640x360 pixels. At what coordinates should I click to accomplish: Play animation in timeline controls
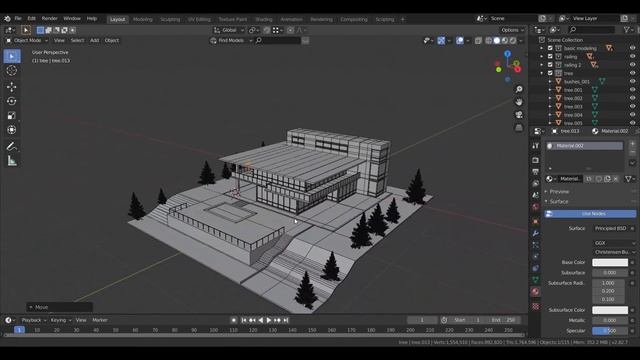pos(269,320)
